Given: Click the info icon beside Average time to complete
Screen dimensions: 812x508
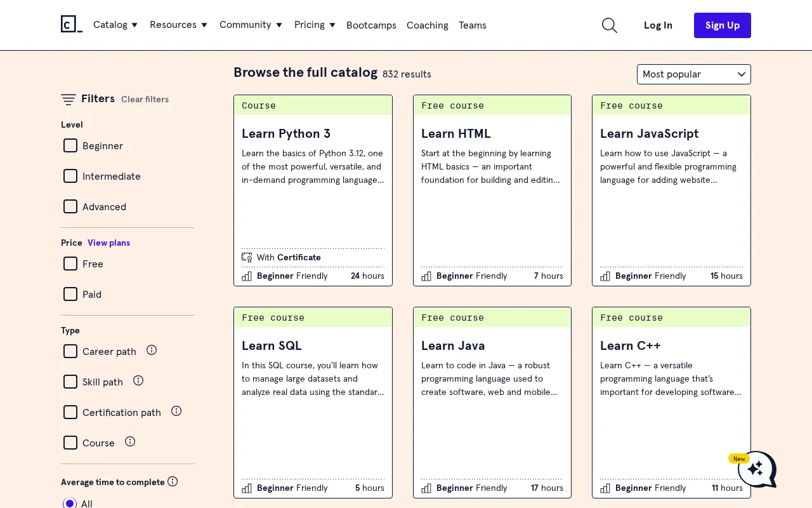Looking at the screenshot, I should [x=173, y=481].
